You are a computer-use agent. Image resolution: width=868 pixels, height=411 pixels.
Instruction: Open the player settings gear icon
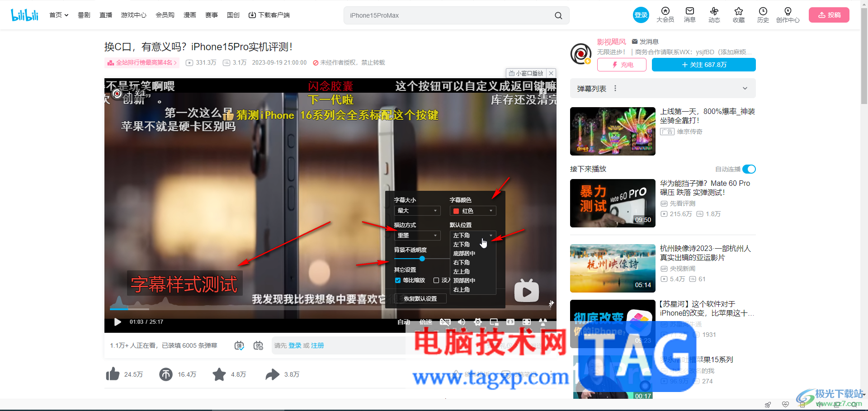tap(478, 322)
